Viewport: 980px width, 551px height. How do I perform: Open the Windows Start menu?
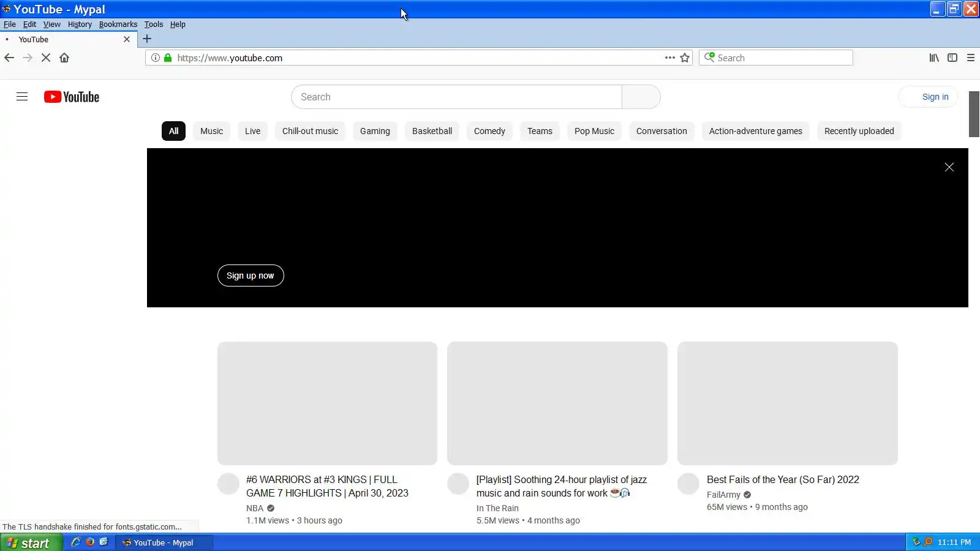click(x=31, y=542)
